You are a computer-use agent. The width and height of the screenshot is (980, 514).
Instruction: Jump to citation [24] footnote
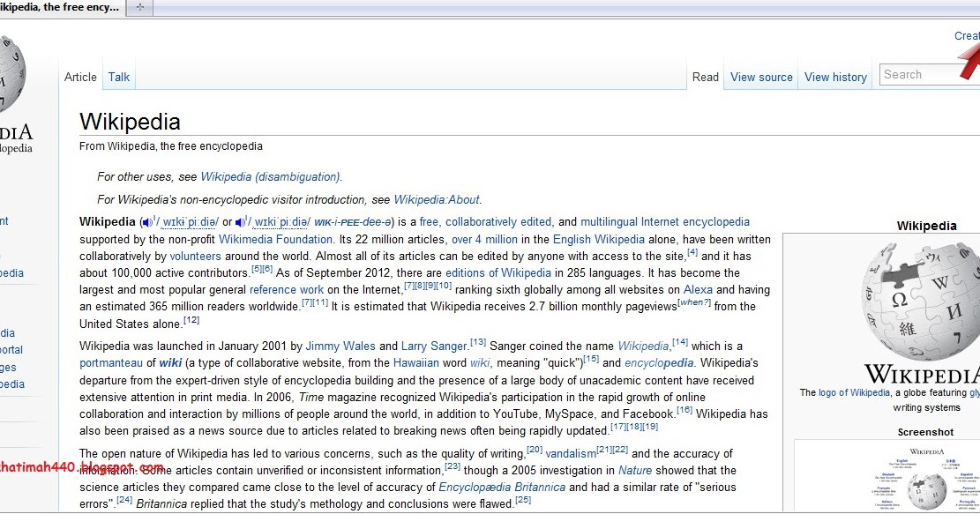point(124,500)
